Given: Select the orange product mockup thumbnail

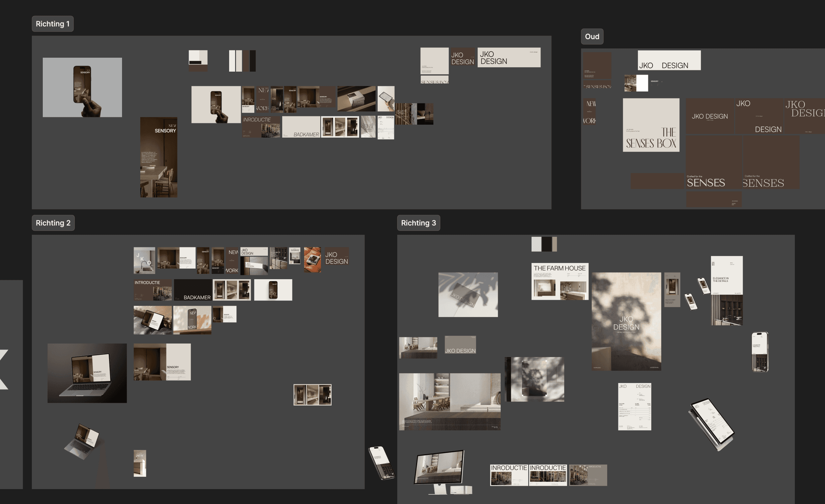Looking at the screenshot, I should pos(312,260).
